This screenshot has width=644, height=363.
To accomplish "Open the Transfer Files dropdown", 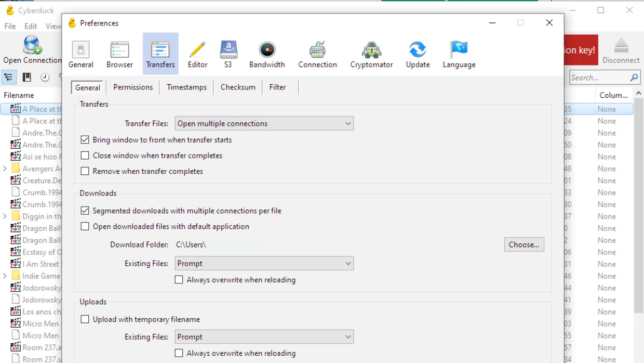I will pos(264,124).
